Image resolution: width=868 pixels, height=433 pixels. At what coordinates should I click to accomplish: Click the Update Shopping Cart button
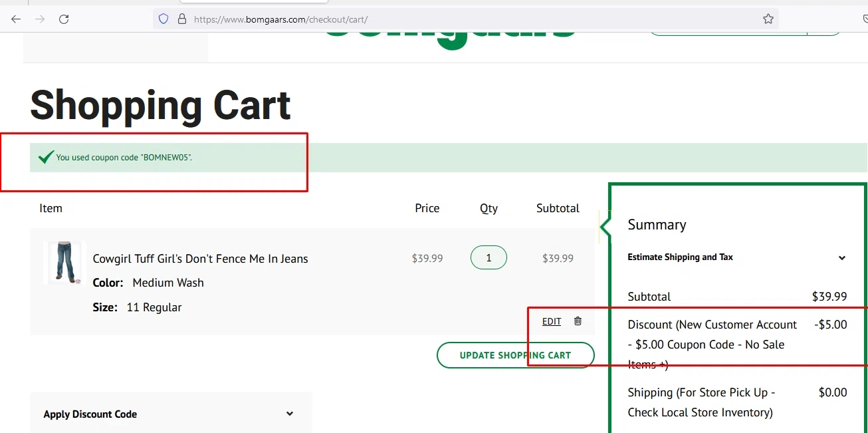coord(515,355)
